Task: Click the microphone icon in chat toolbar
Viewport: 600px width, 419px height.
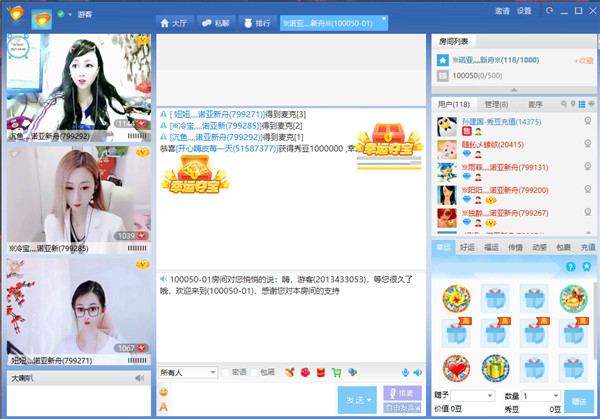Action: coord(406,372)
